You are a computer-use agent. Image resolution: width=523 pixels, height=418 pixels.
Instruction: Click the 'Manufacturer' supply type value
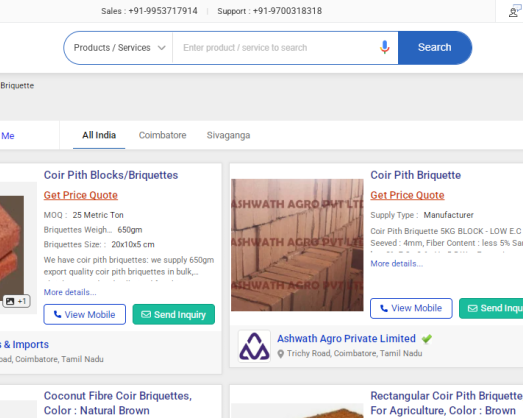click(x=449, y=215)
